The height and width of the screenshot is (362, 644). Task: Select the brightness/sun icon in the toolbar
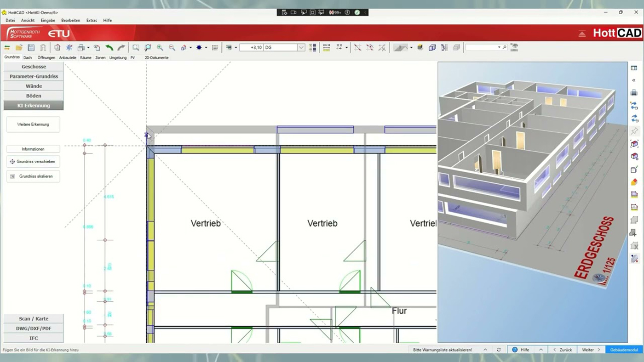[x=200, y=47]
